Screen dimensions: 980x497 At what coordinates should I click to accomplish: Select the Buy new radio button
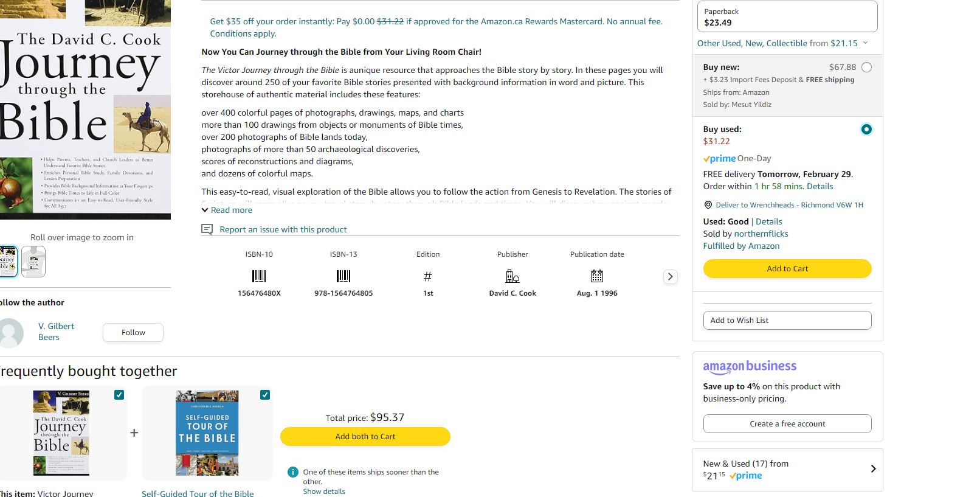(866, 68)
